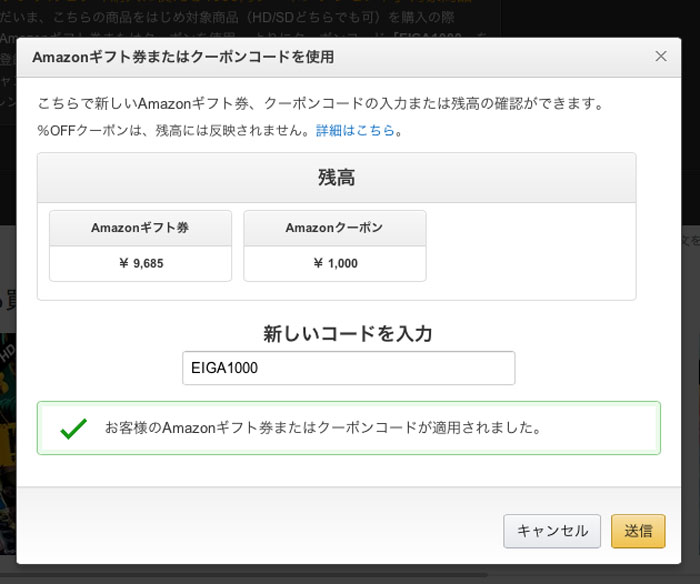The width and height of the screenshot is (700, 584).
Task: Click the キャンセル button
Action: pyautogui.click(x=552, y=531)
